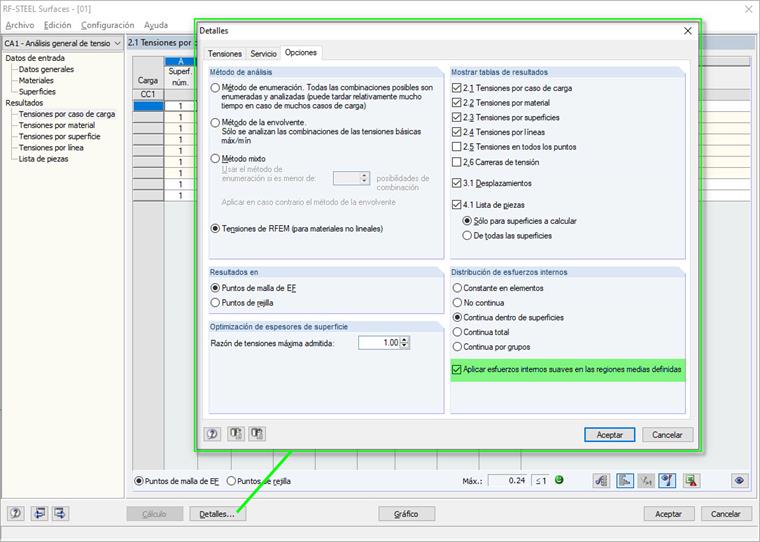Select De todas las superficies option
The image size is (760, 542).
point(467,236)
